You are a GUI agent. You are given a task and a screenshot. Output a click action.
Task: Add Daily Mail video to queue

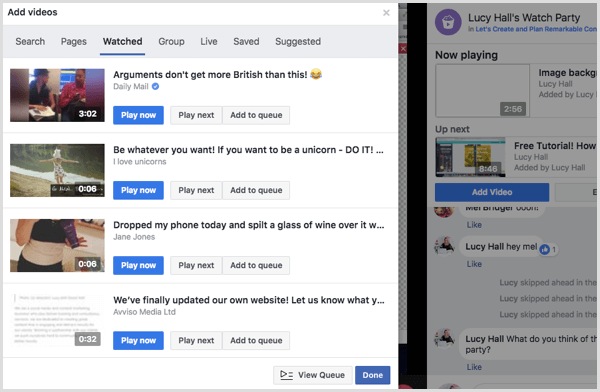point(256,115)
